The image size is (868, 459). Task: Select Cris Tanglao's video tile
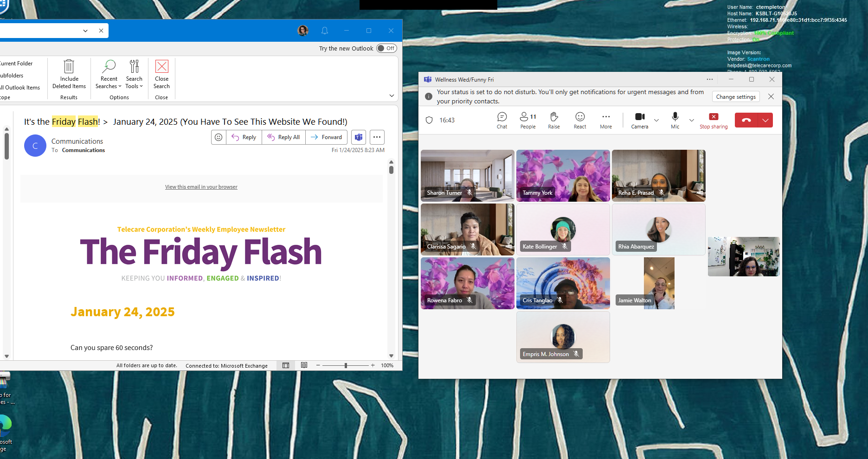[x=563, y=283]
